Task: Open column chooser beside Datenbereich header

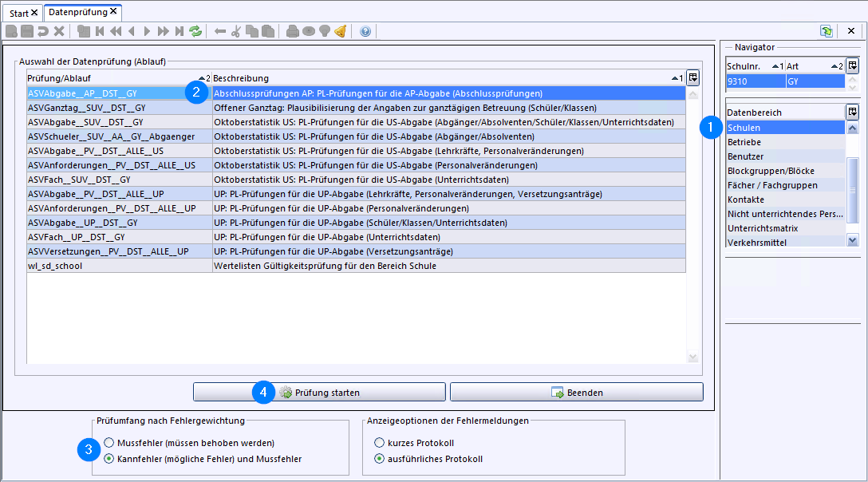Action: click(x=853, y=112)
